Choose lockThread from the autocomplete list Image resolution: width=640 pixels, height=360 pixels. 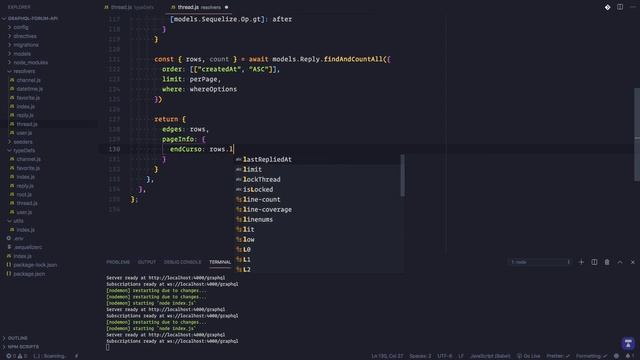(318, 180)
